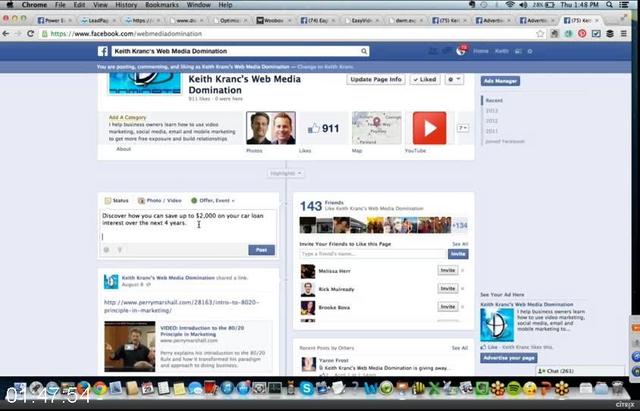Click the Wi-Fi status icon

pyautogui.click(x=510, y=5)
